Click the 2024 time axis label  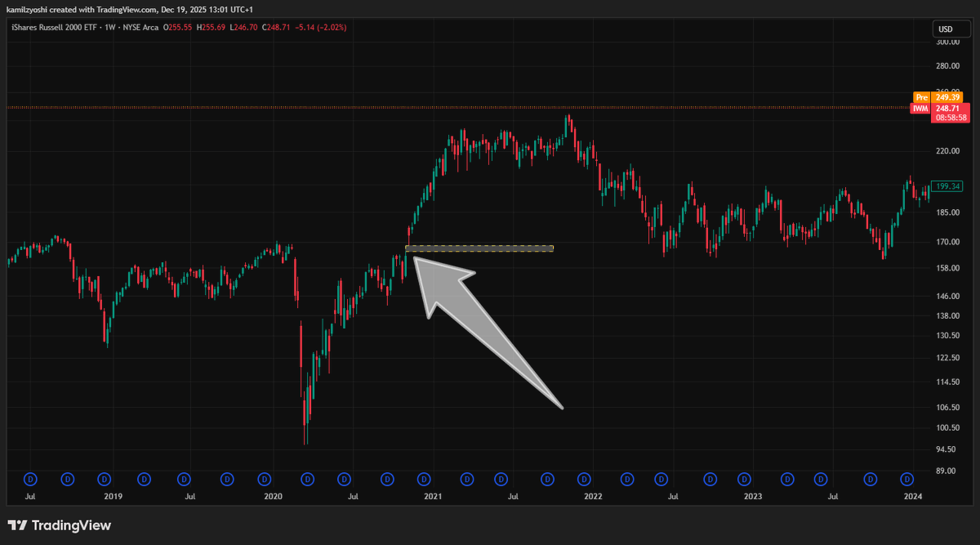point(913,496)
